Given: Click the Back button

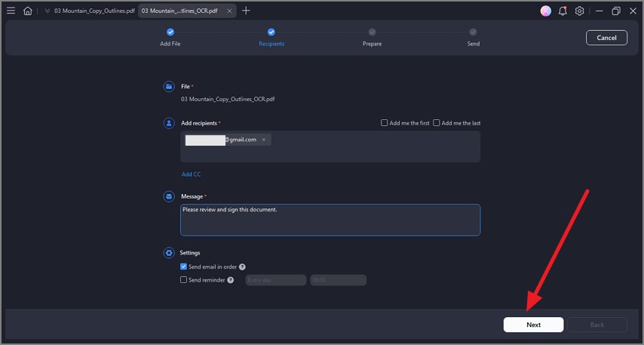Looking at the screenshot, I should click(596, 325).
